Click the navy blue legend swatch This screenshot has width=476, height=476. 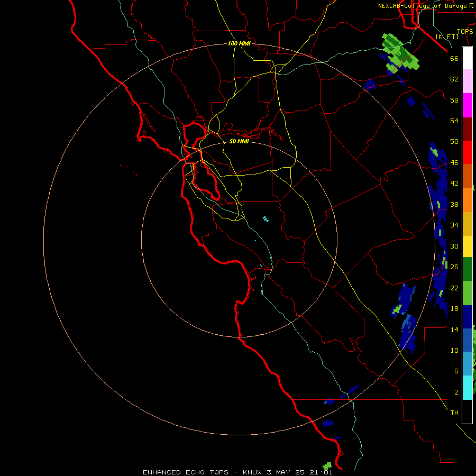pyautogui.click(x=467, y=317)
